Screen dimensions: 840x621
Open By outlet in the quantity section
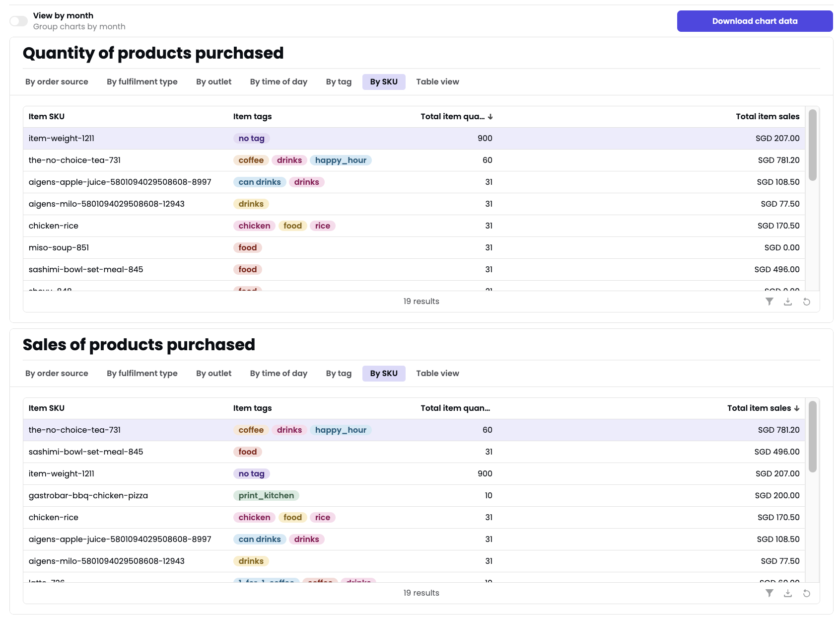click(213, 81)
